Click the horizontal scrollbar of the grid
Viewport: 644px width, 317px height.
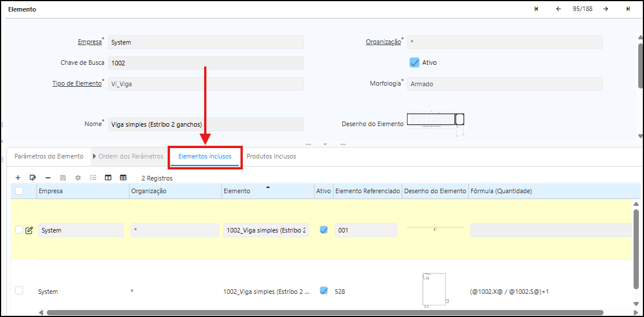click(x=324, y=312)
